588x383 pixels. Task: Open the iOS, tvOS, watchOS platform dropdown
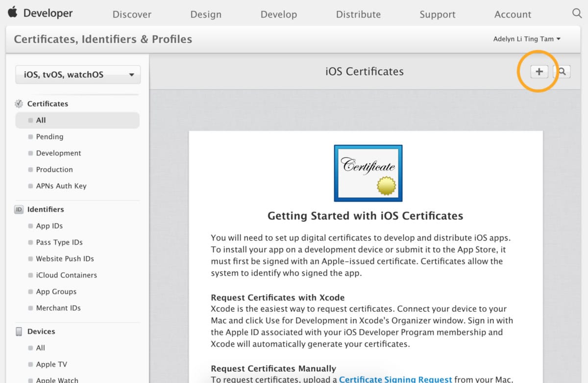coord(78,75)
